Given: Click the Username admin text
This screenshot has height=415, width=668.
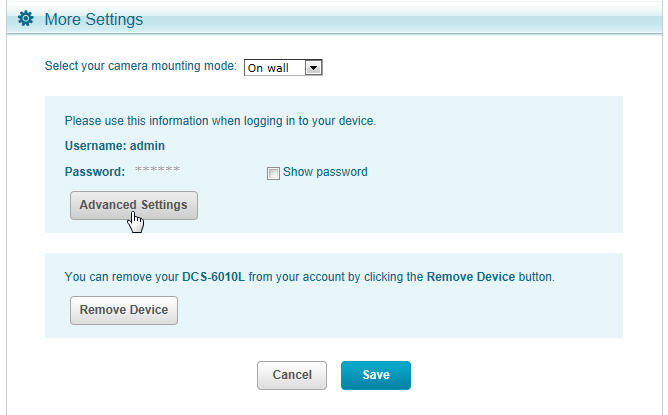Looking at the screenshot, I should [114, 146].
